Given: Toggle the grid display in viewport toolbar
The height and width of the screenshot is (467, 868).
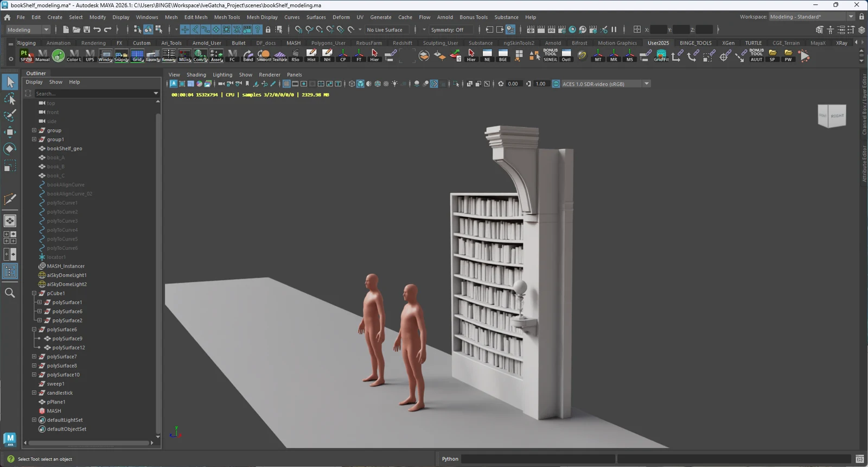Looking at the screenshot, I should click(x=286, y=84).
